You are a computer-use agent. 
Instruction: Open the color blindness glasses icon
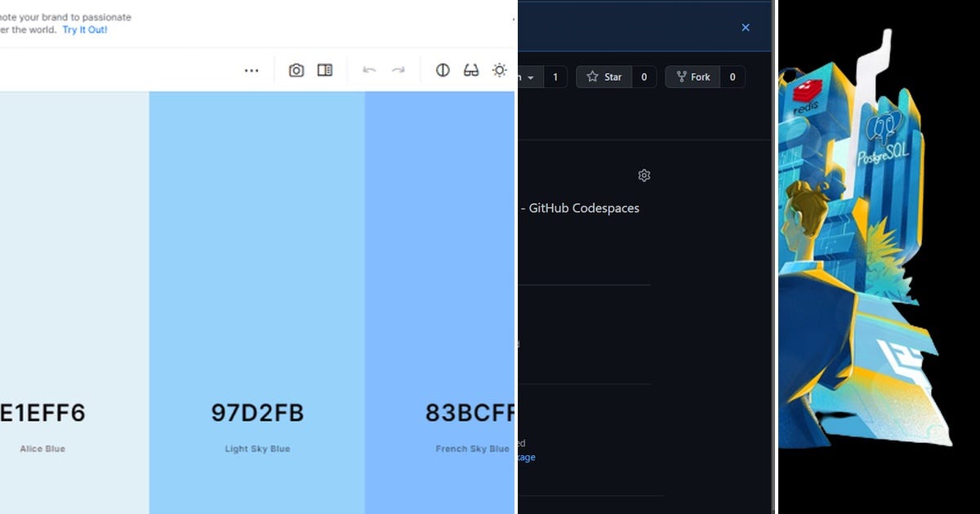click(470, 70)
